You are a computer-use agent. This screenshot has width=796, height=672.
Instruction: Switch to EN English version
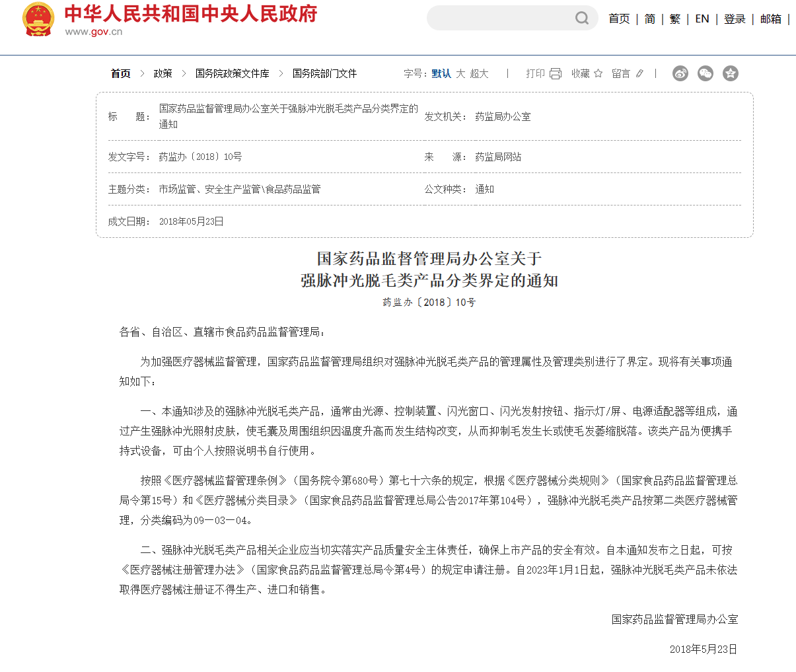[x=702, y=19]
